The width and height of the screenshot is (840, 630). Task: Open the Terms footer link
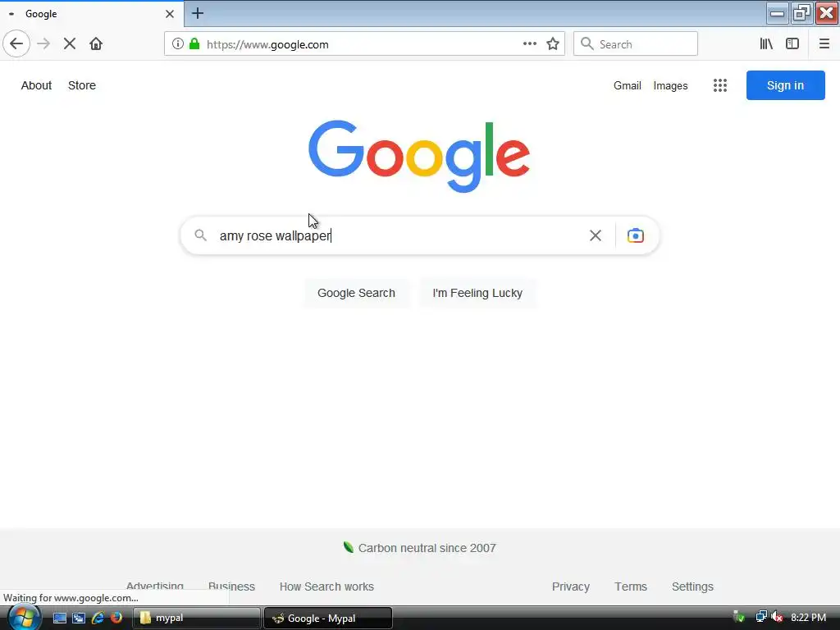631,587
